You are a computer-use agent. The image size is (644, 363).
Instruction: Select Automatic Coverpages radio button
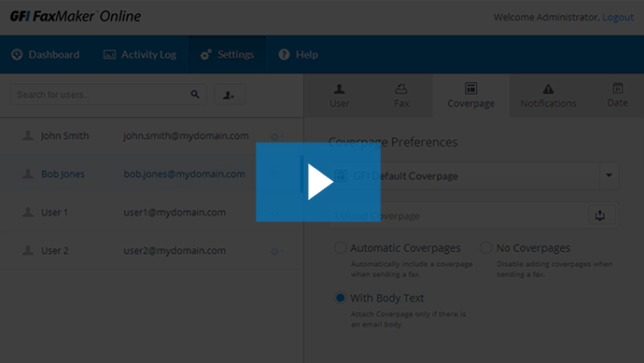(340, 247)
